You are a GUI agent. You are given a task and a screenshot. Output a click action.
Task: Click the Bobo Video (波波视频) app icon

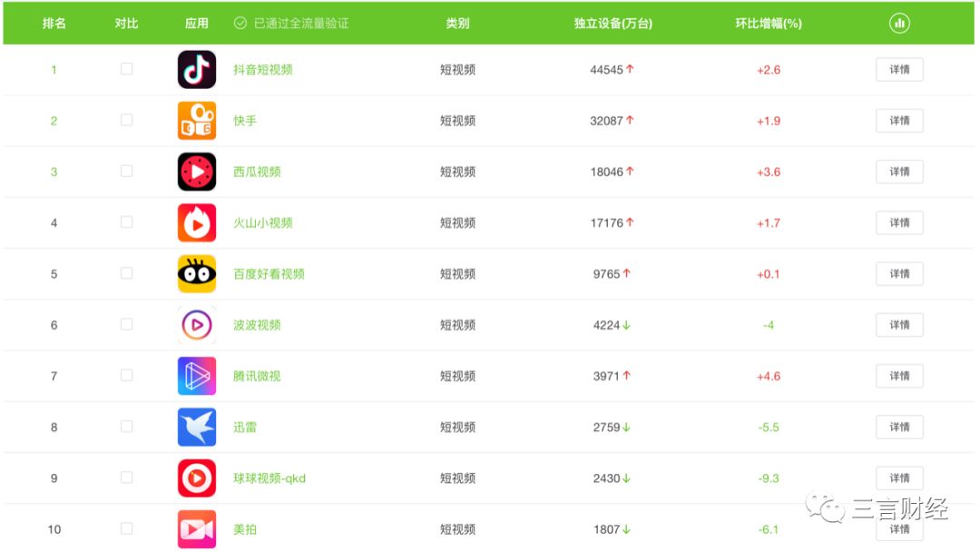coord(197,325)
